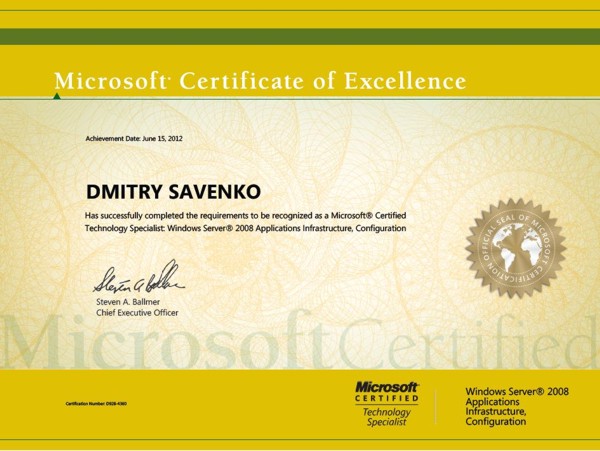
Task: Click the Certification Number text
Action: 96,404
